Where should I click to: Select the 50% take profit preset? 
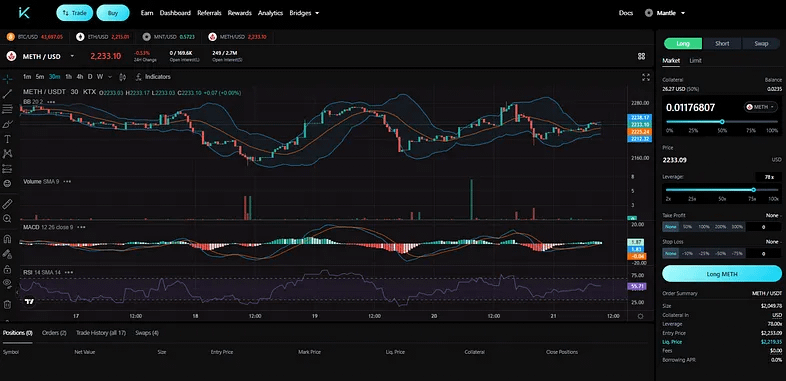click(687, 227)
